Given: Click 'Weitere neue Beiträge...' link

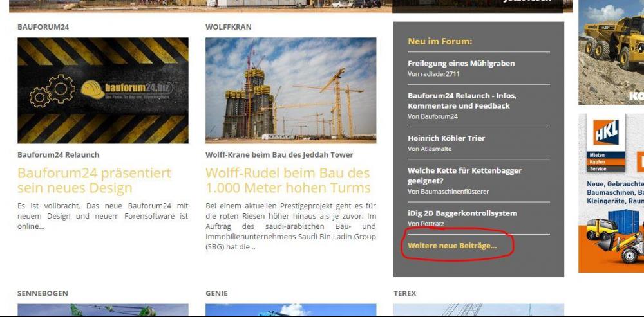Looking at the screenshot, I should [452, 246].
